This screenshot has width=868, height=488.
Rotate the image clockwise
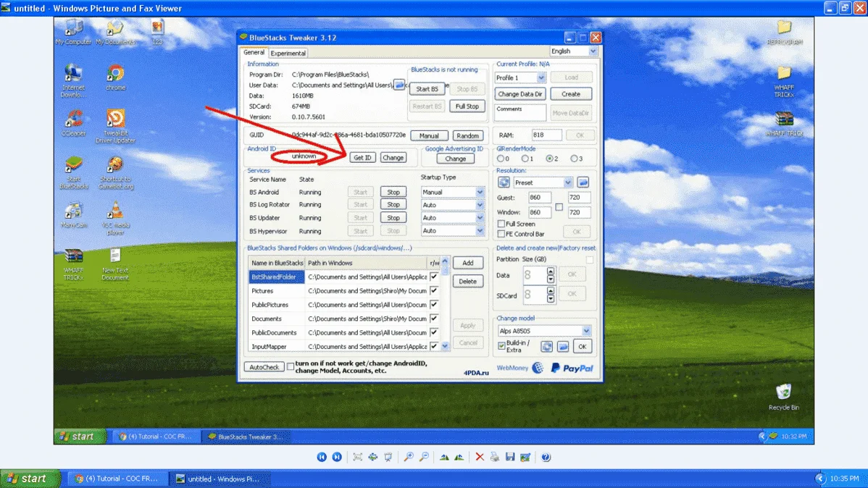[444, 457]
